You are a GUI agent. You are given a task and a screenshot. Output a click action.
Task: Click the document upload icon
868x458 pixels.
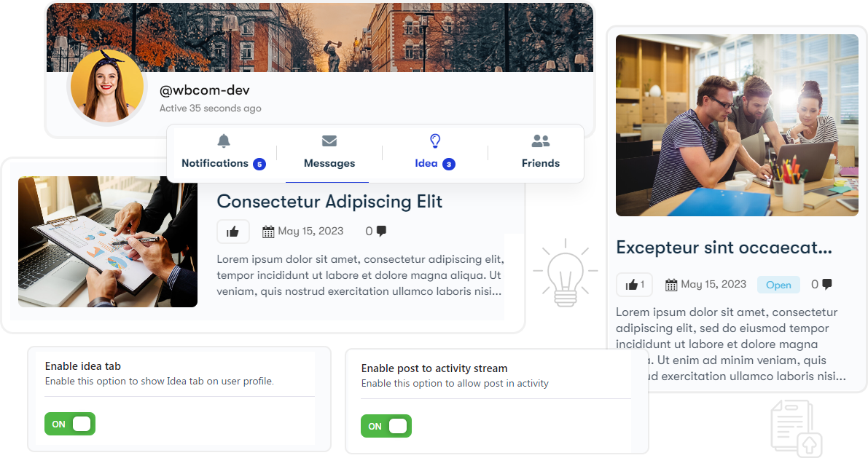(x=797, y=428)
